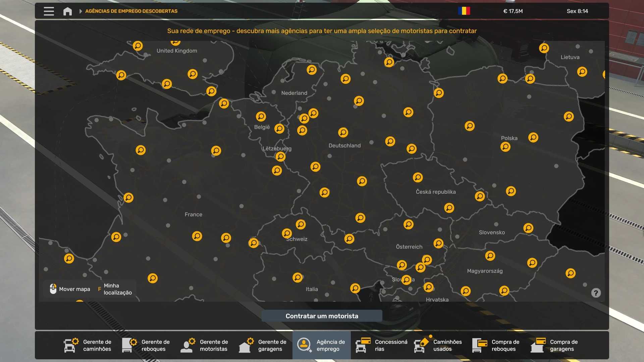Screen dimensions: 644x362
Task: Open Gerente de reboques tab
Action: point(146,345)
